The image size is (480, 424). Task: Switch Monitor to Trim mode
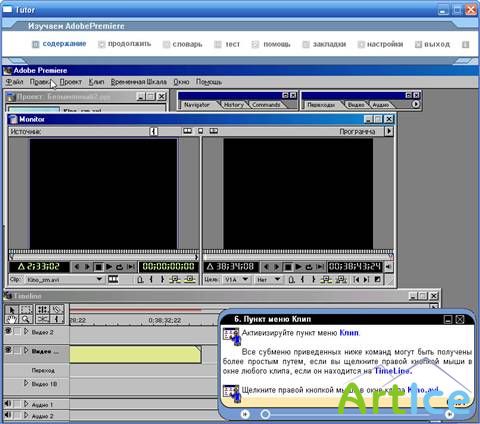click(214, 131)
